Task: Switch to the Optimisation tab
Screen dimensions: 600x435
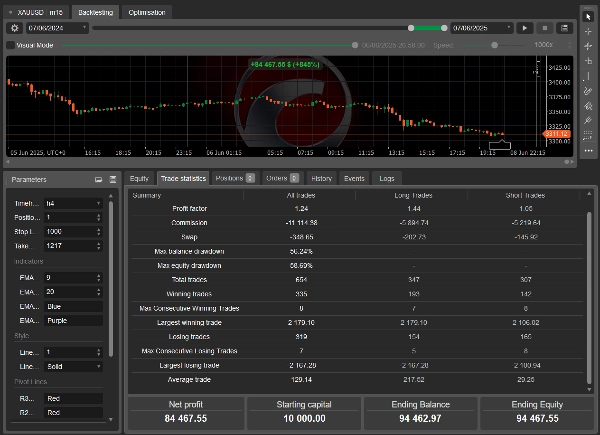Action: pyautogui.click(x=146, y=12)
